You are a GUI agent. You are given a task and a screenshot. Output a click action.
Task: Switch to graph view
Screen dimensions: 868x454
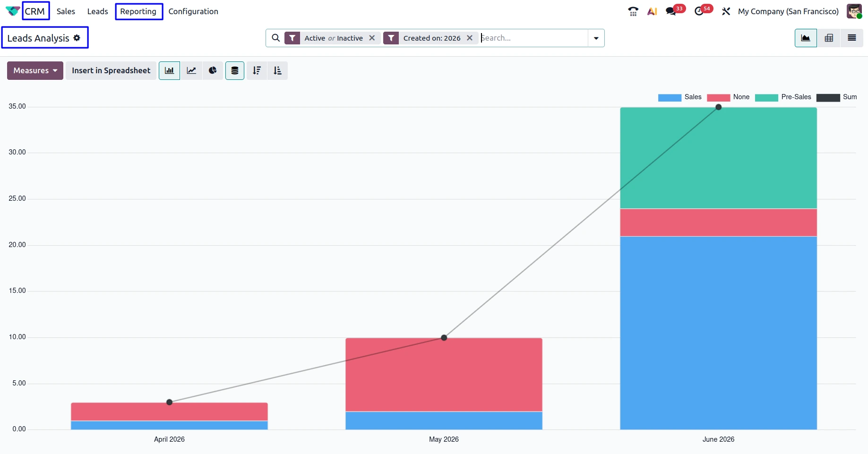pyautogui.click(x=806, y=38)
